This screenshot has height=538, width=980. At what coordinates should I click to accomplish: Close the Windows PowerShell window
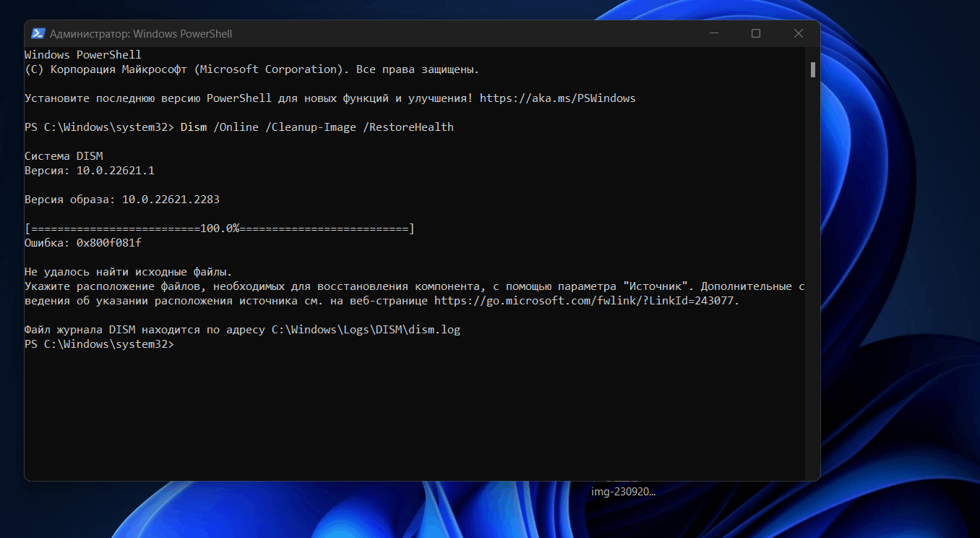pyautogui.click(x=798, y=33)
